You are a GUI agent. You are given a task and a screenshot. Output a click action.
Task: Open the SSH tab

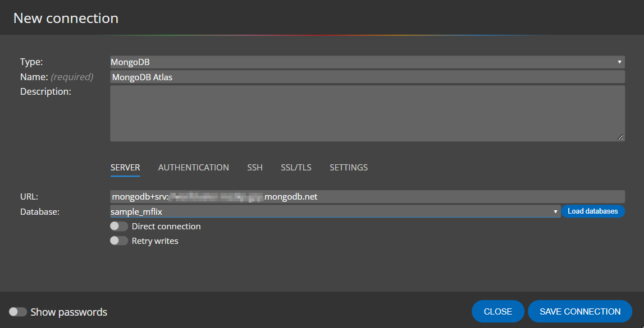[x=255, y=167]
